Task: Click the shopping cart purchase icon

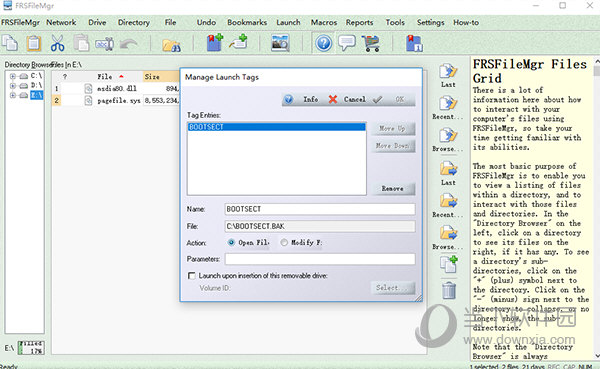Action: coord(371,43)
